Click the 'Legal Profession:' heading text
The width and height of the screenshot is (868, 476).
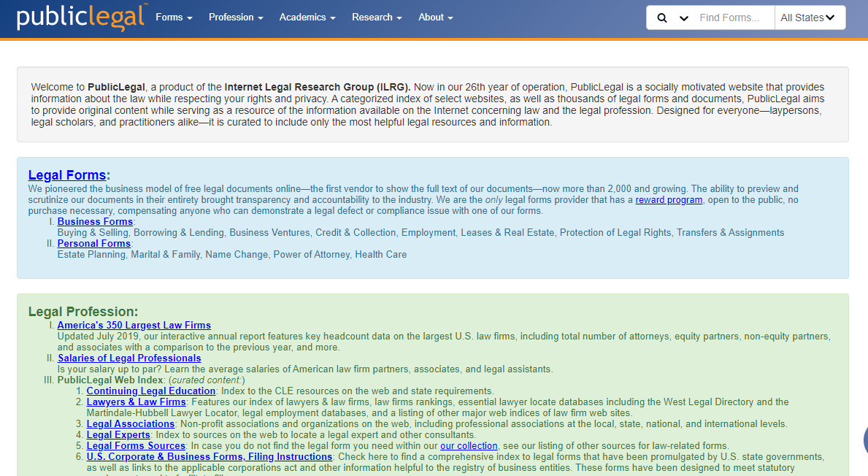[x=83, y=312]
